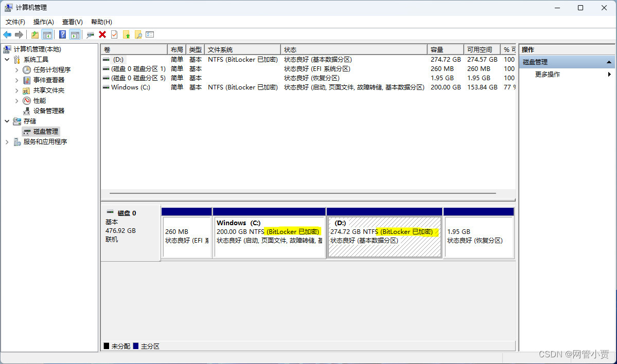The image size is (617, 364).
Task: Click the blue 主分区 legend swatch
Action: tap(136, 346)
